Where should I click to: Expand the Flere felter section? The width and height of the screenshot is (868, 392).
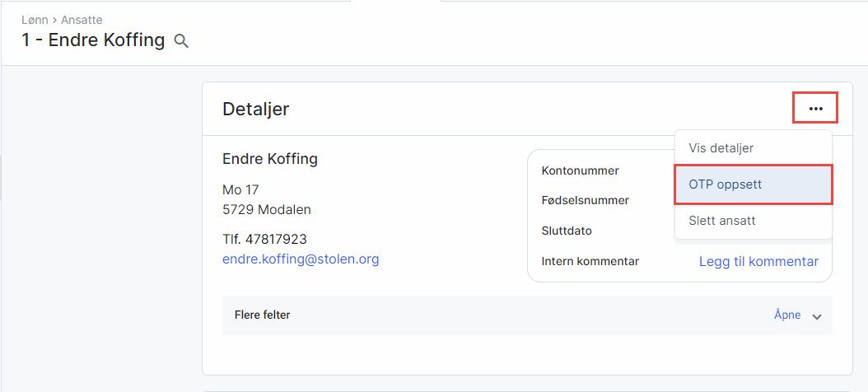pos(263,315)
